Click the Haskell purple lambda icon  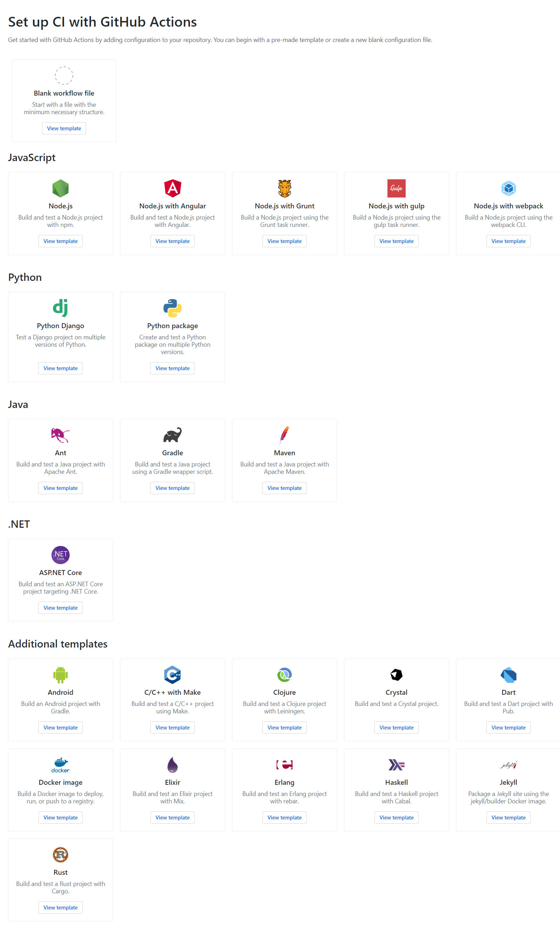point(397,764)
